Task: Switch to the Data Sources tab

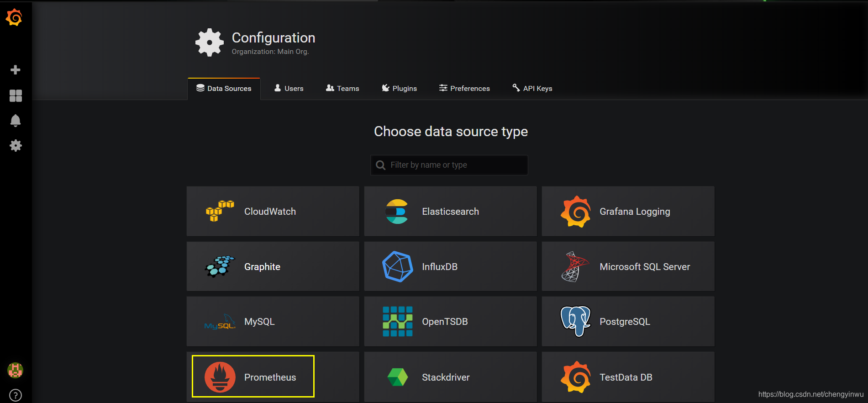Action: tap(224, 89)
